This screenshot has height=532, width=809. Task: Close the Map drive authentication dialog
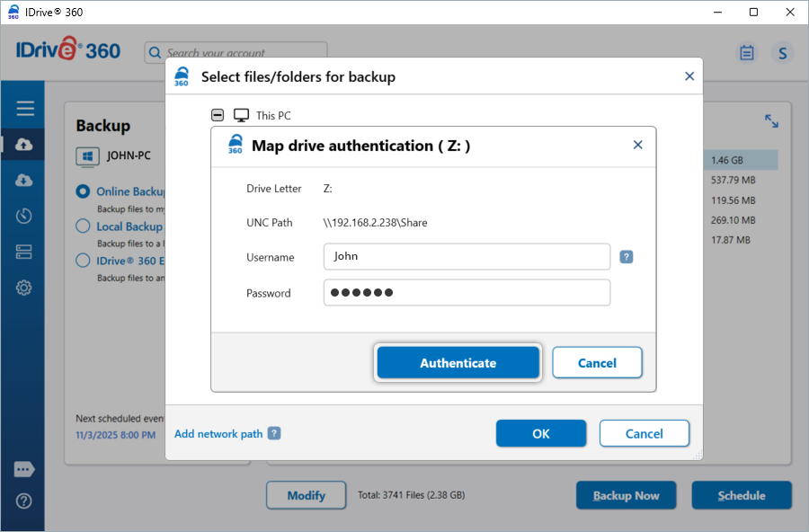coord(637,145)
